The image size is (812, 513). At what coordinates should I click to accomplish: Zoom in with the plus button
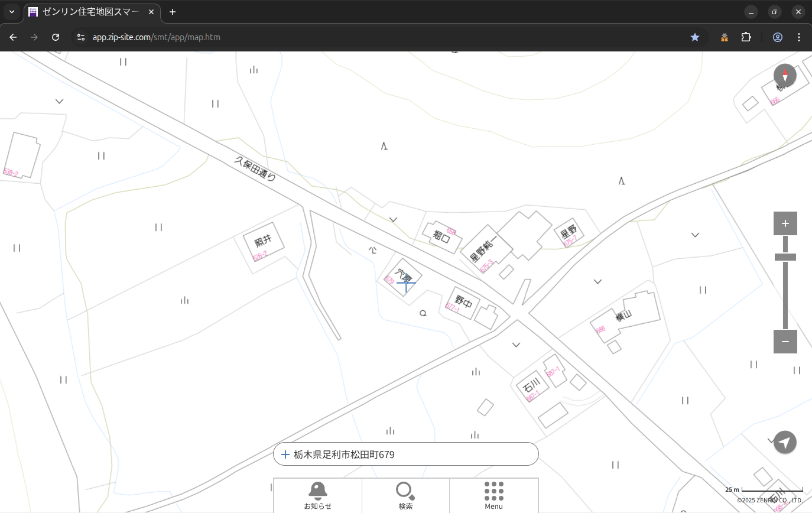[785, 223]
